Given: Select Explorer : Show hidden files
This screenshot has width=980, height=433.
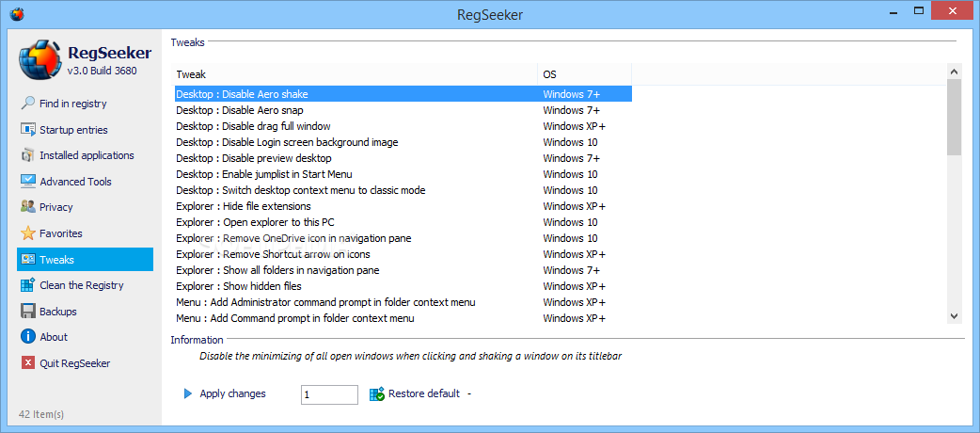Looking at the screenshot, I should tap(403, 286).
